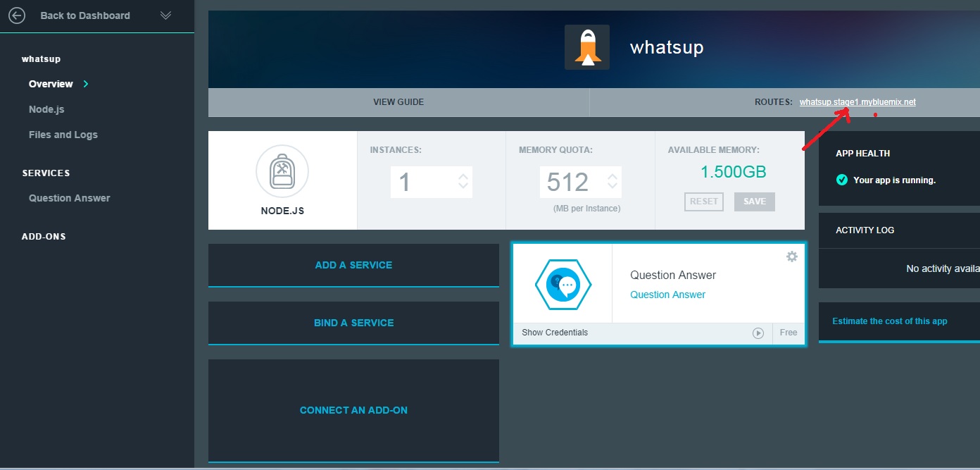Open Node.js in the sidebar
The height and width of the screenshot is (470, 980).
pos(46,109)
